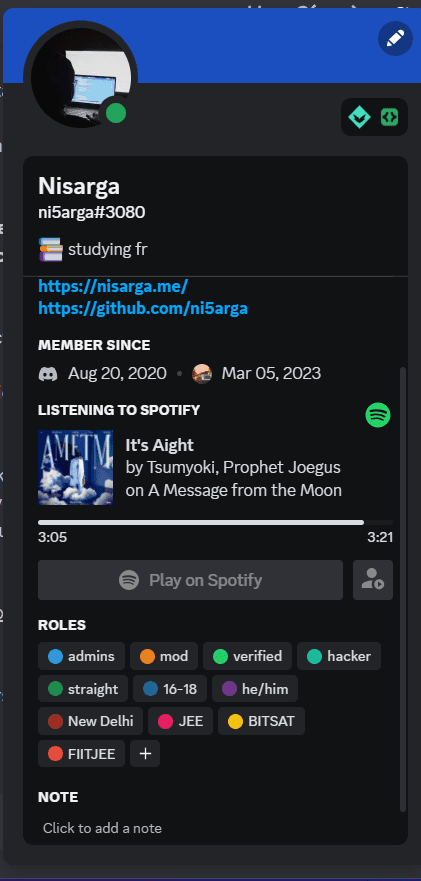This screenshot has width=421, height=881.
Task: Open the https://nisarga.me/ link
Action: click(x=113, y=287)
